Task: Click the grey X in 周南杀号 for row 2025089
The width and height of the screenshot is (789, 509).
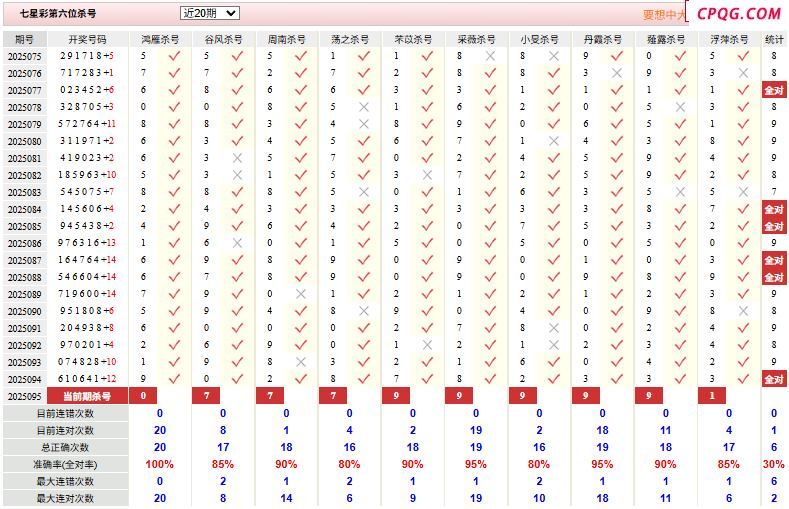Action: click(301, 294)
